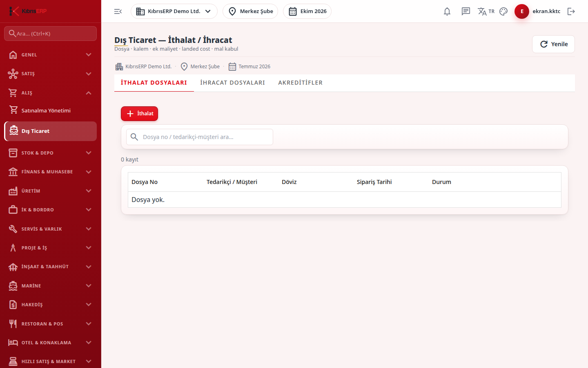Open Satınalma Yönetimi in the sidebar
Image resolution: width=588 pixels, height=368 pixels.
click(50, 110)
